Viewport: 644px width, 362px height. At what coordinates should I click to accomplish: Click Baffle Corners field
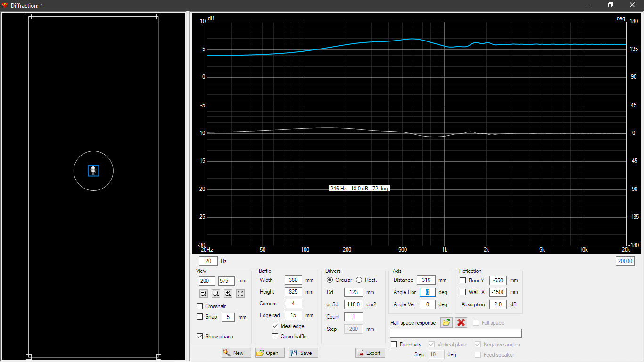coord(293,304)
